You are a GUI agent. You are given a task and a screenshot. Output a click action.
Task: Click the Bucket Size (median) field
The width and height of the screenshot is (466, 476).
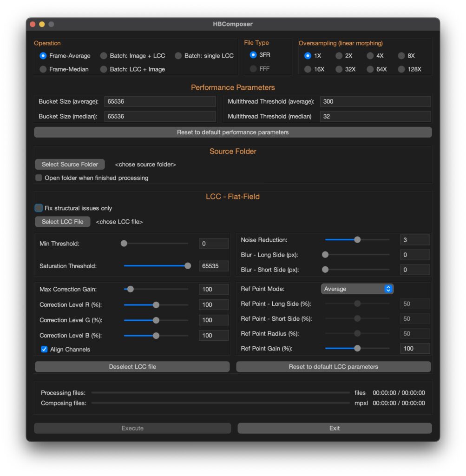[x=160, y=116]
